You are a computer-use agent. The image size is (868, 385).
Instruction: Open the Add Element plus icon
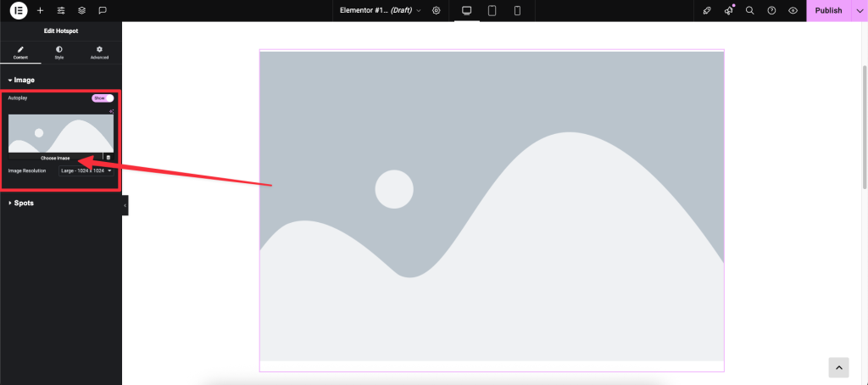click(40, 10)
